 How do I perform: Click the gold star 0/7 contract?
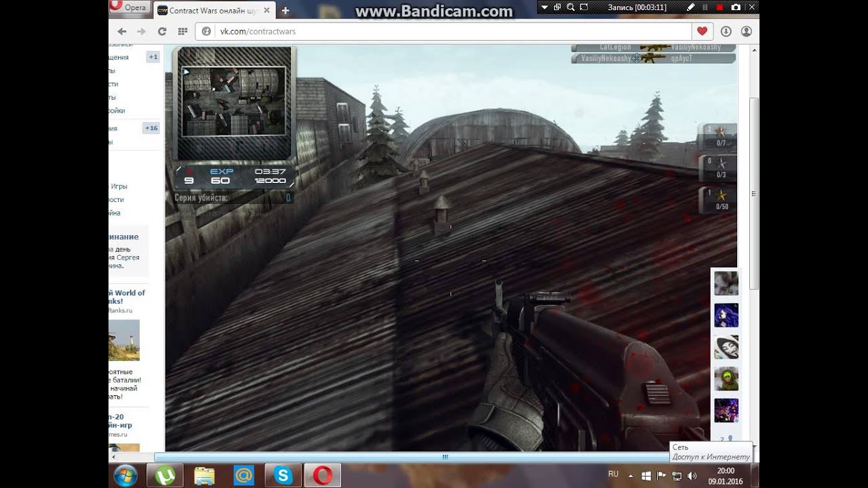[x=719, y=136]
